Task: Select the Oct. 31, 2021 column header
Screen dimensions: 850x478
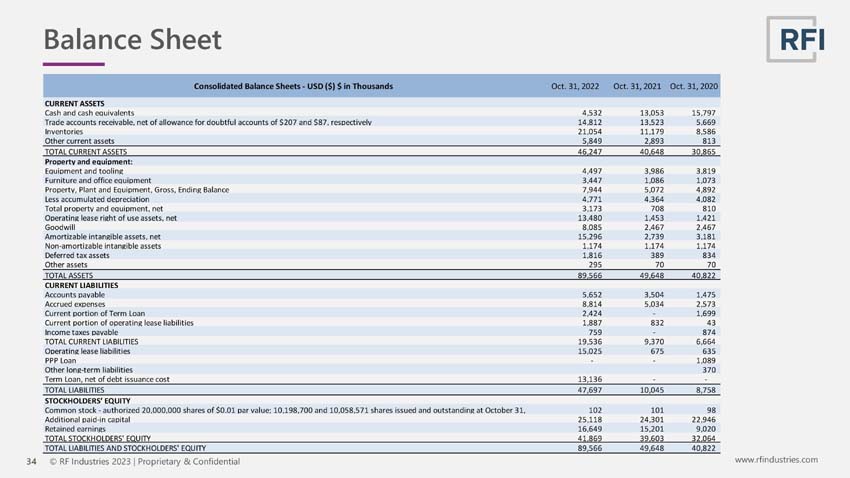Action: pyautogui.click(x=637, y=86)
